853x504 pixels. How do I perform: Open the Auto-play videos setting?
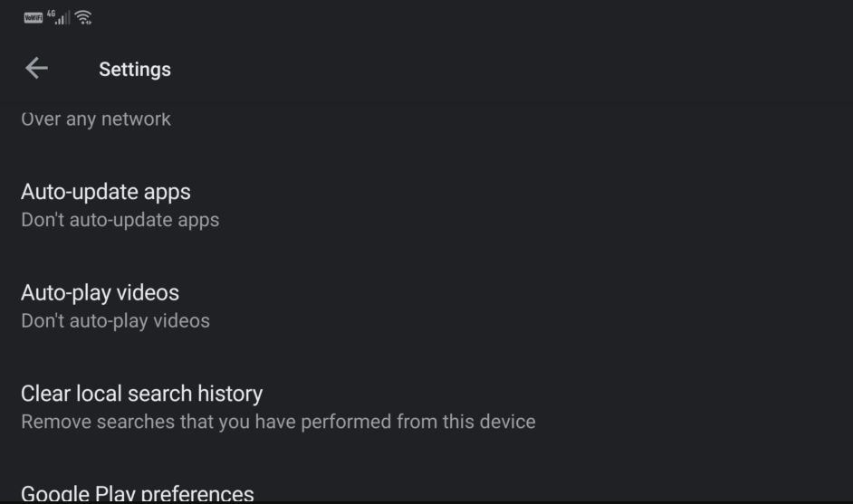coord(100,293)
